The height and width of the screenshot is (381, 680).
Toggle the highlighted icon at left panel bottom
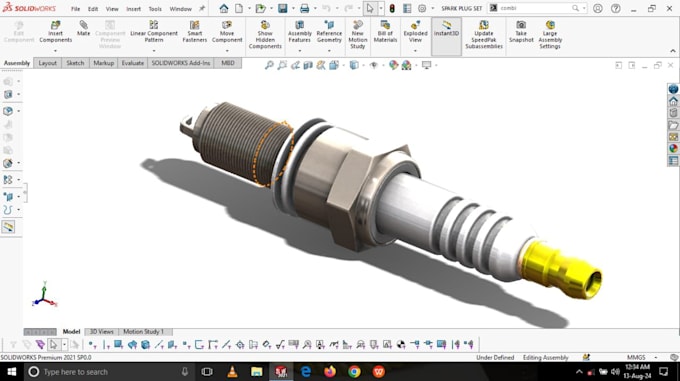(x=8, y=227)
